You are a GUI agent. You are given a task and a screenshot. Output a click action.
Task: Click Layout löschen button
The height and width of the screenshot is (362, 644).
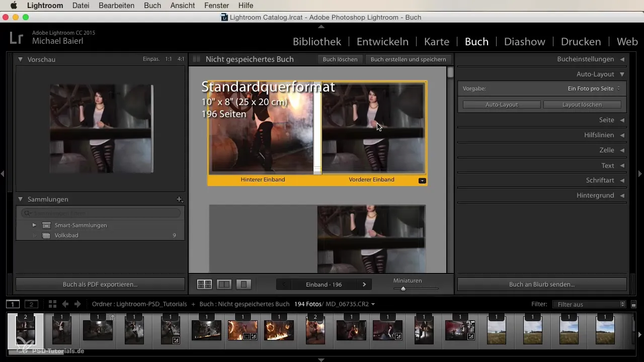coord(582,105)
